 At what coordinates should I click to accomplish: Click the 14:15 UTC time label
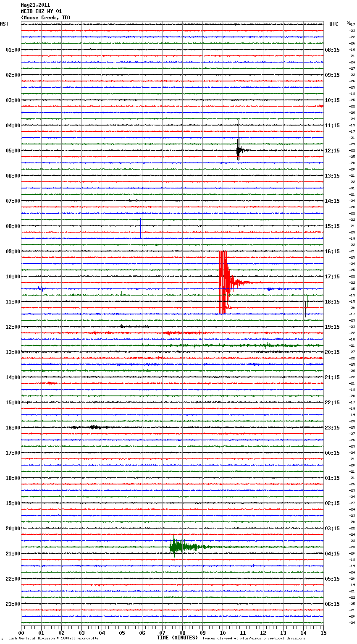pyautogui.click(x=332, y=201)
